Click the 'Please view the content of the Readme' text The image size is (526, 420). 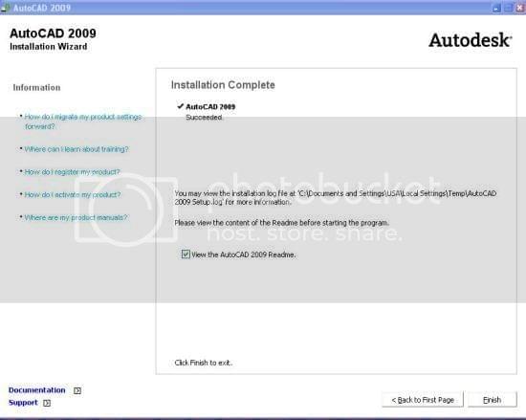[x=282, y=223]
